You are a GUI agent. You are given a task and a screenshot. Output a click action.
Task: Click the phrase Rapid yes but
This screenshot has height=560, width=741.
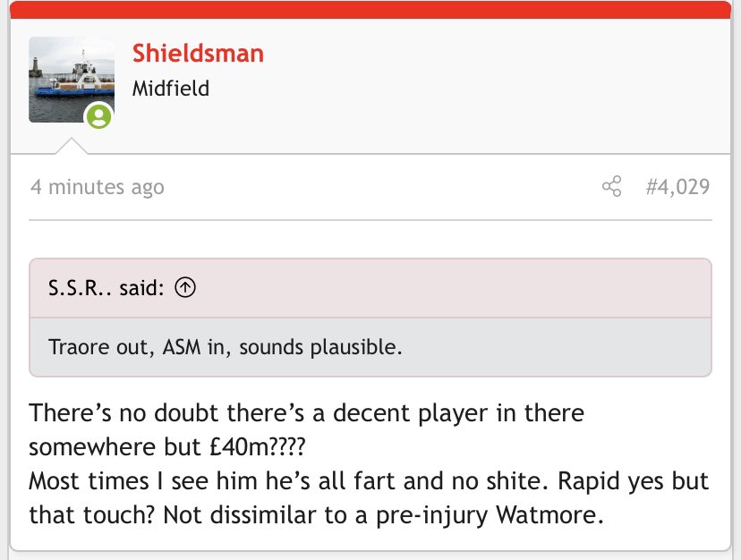coord(634,481)
